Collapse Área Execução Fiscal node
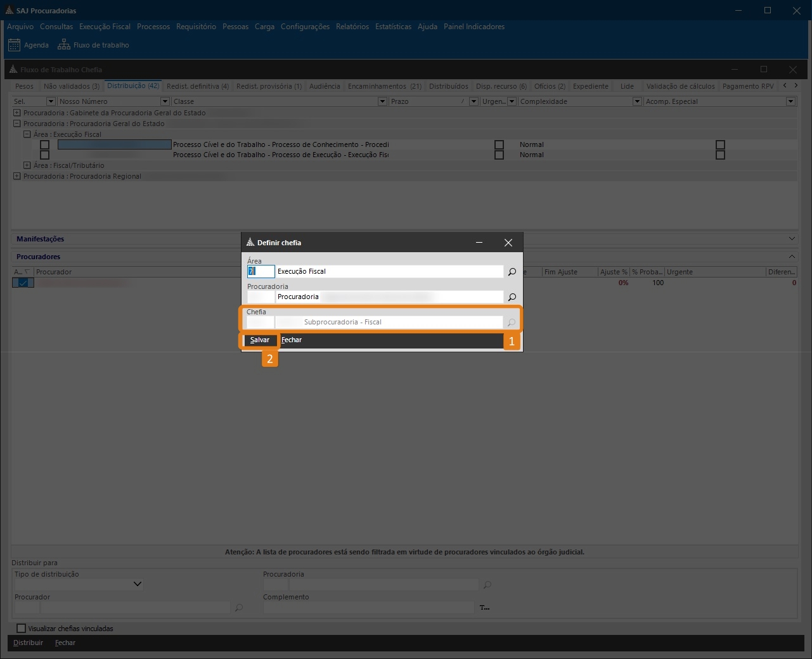This screenshot has width=812, height=659. (27, 134)
